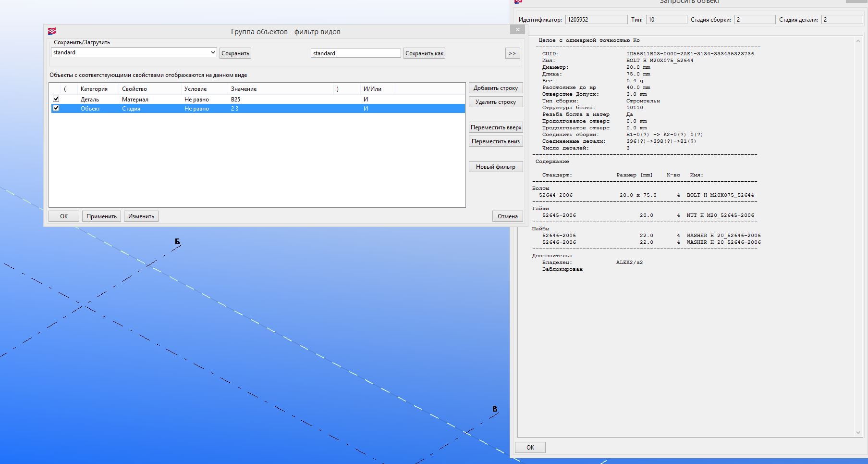Click the filter name field next to Сохранить как
The image size is (868, 464).
355,53
